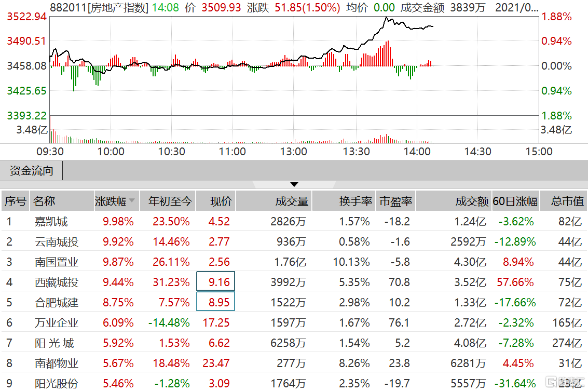Click index title 882011[房地产指数]
588x391 pixels.
tap(99, 7)
